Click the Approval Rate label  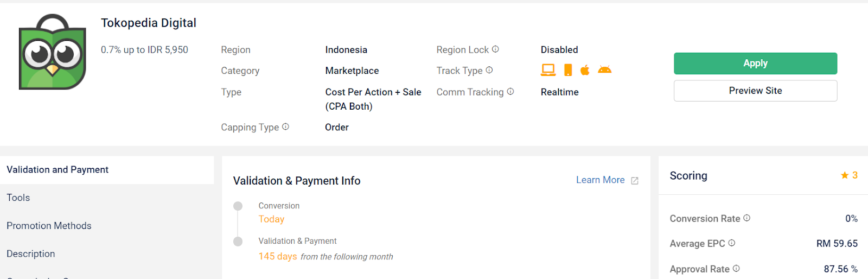click(700, 269)
